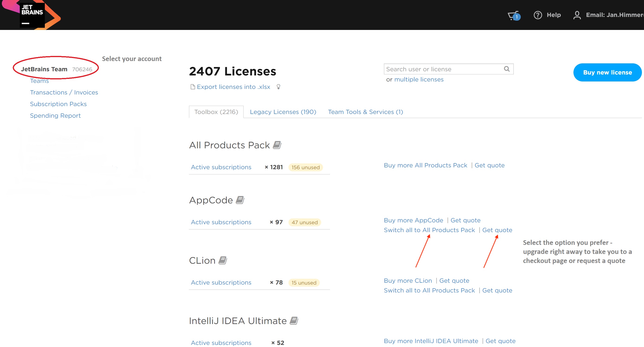Click the Help text in header
Viewport: 644px width, 347px height.
pos(553,15)
